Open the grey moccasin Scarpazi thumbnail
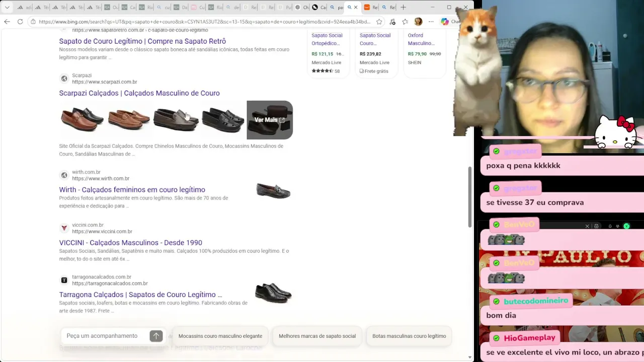The width and height of the screenshot is (644, 362). 176,120
